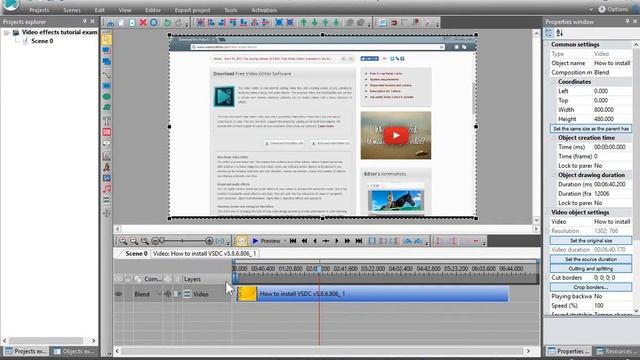Pin the Projects explorer panel
Screen dimensions: 640x360
(x=85, y=21)
